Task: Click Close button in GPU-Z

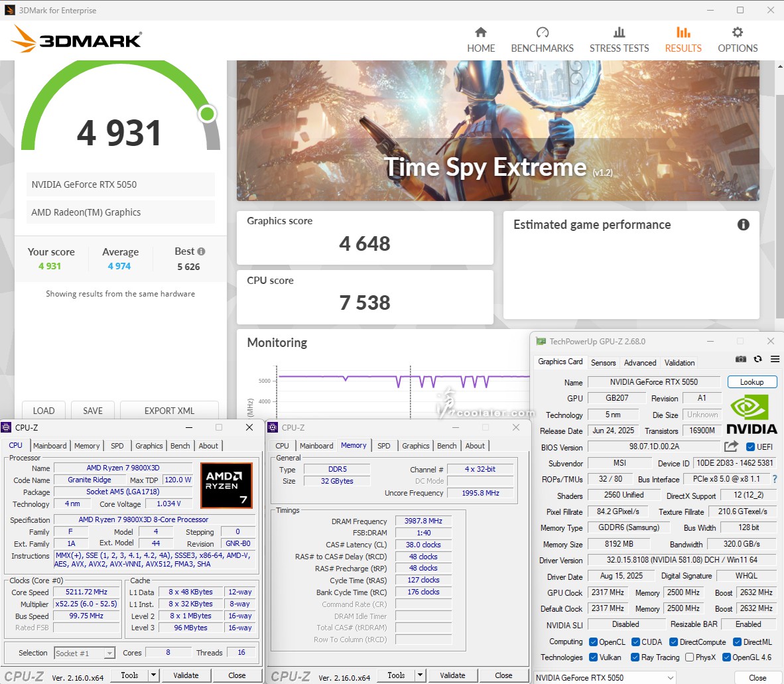Action: click(x=757, y=677)
